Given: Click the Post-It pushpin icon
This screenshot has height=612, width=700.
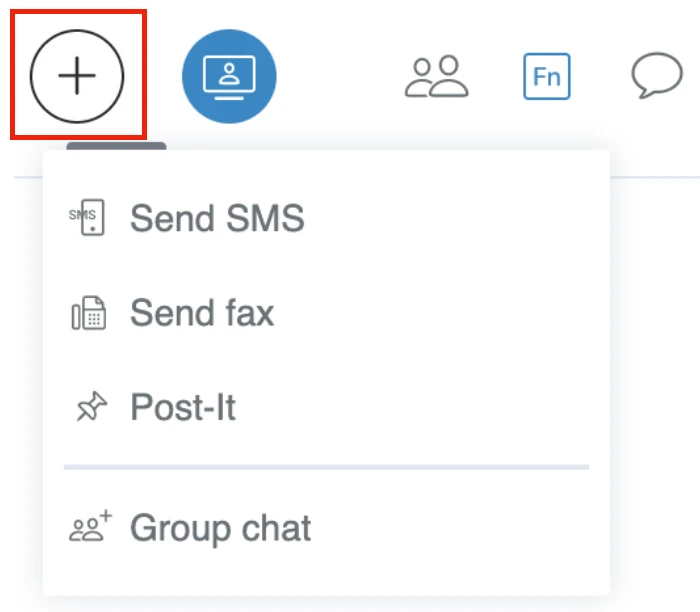Looking at the screenshot, I should tap(91, 406).
